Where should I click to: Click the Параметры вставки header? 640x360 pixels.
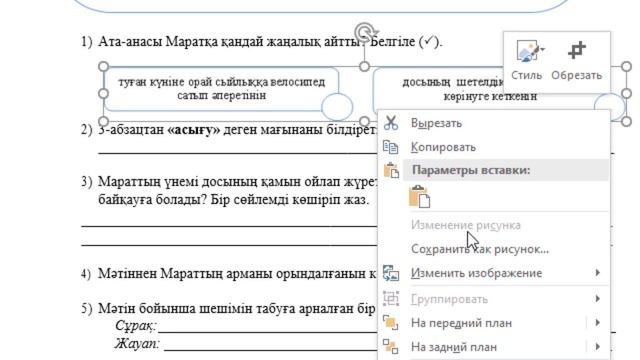point(471,170)
